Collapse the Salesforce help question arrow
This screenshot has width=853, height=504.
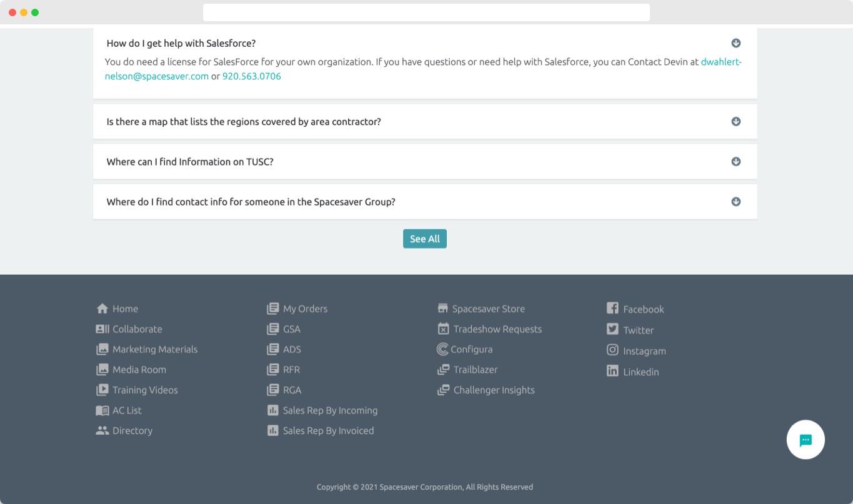pyautogui.click(x=736, y=43)
